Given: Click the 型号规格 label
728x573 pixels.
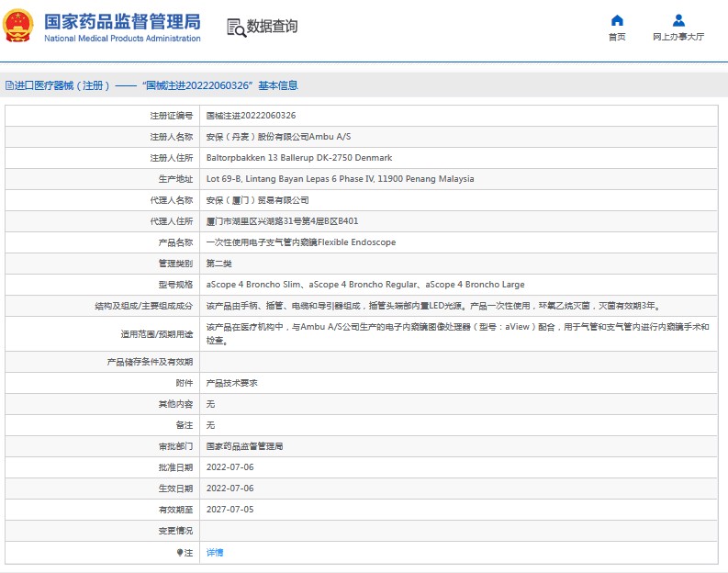Looking at the screenshot, I should [x=175, y=285].
